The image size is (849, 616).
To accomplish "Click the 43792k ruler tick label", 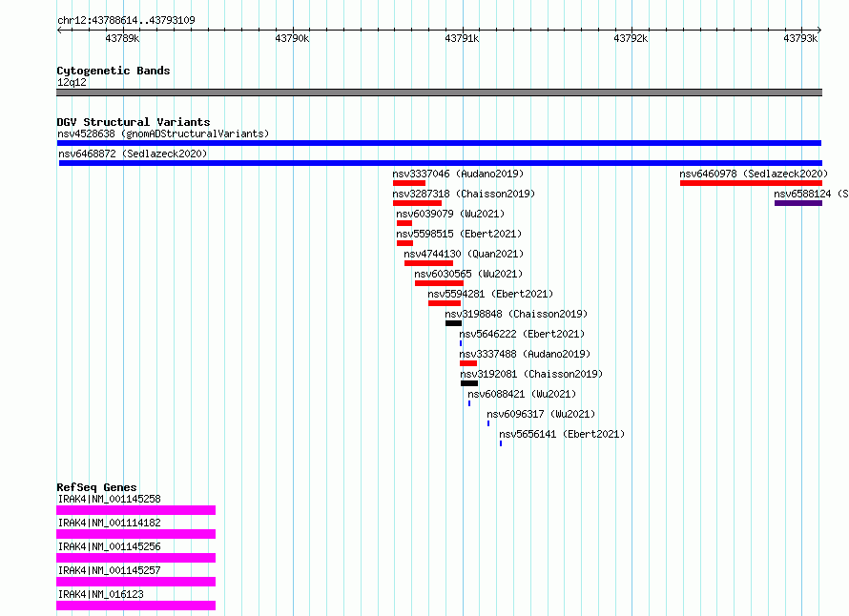I will pos(631,38).
